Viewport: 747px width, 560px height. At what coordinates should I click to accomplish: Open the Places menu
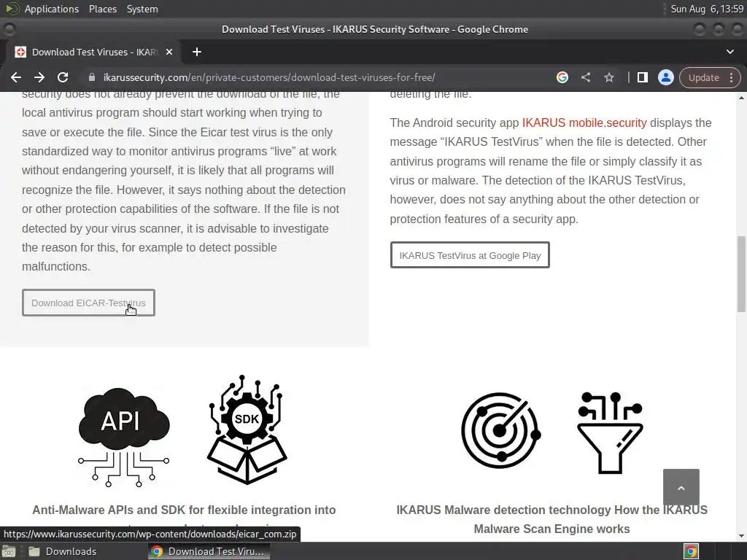(102, 9)
